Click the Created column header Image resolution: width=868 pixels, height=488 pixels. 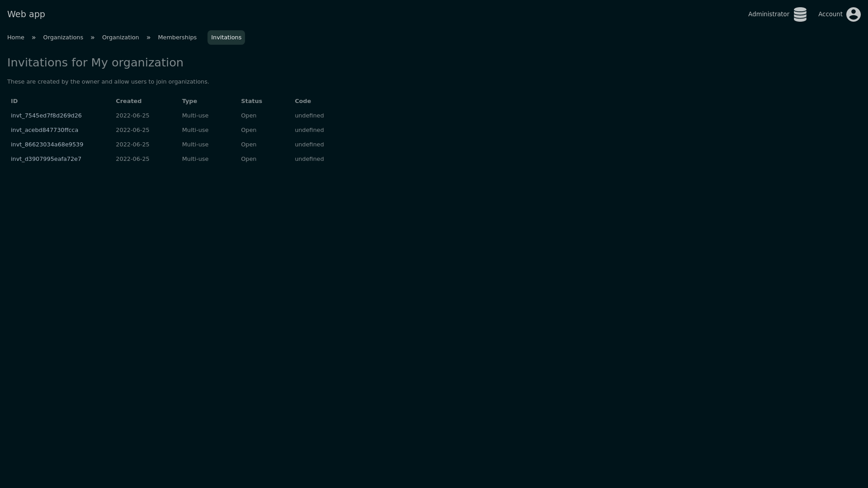coord(128,101)
